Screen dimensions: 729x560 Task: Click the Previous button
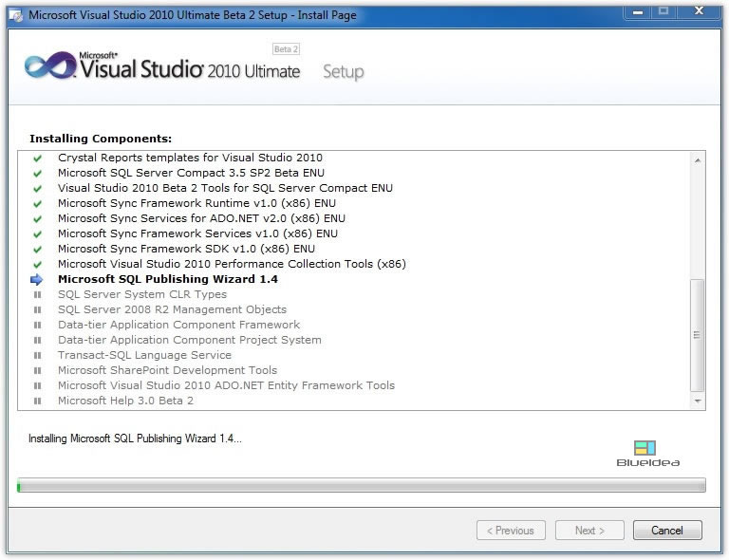pyautogui.click(x=511, y=531)
